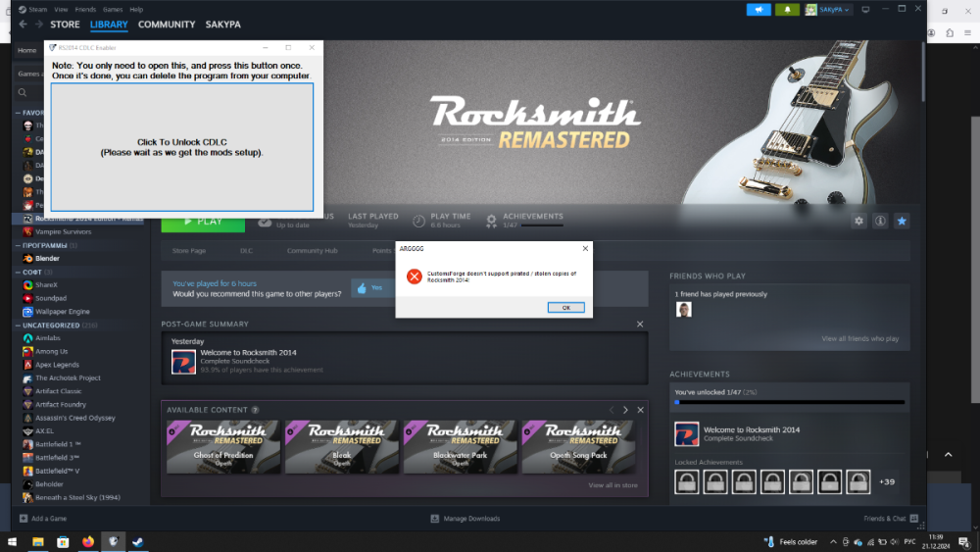980x552 pixels.
Task: Close the ARGGGG error dialog
Action: click(585, 248)
